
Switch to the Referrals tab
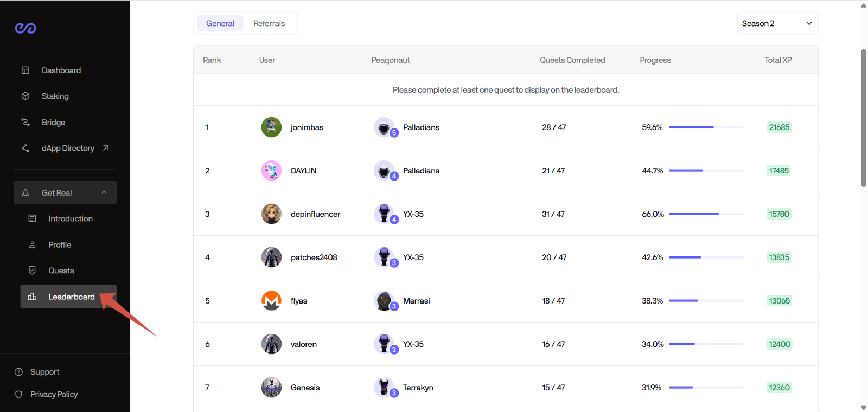click(x=269, y=23)
